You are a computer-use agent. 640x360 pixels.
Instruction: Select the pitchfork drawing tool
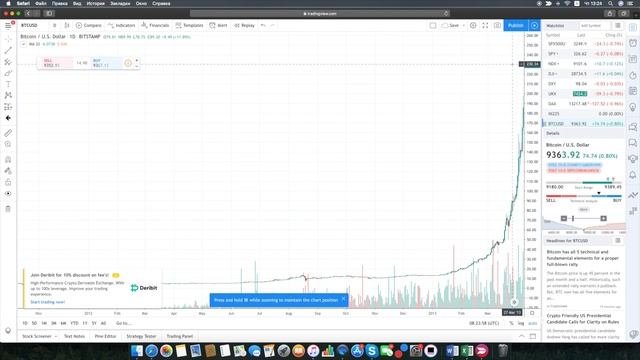click(8, 62)
